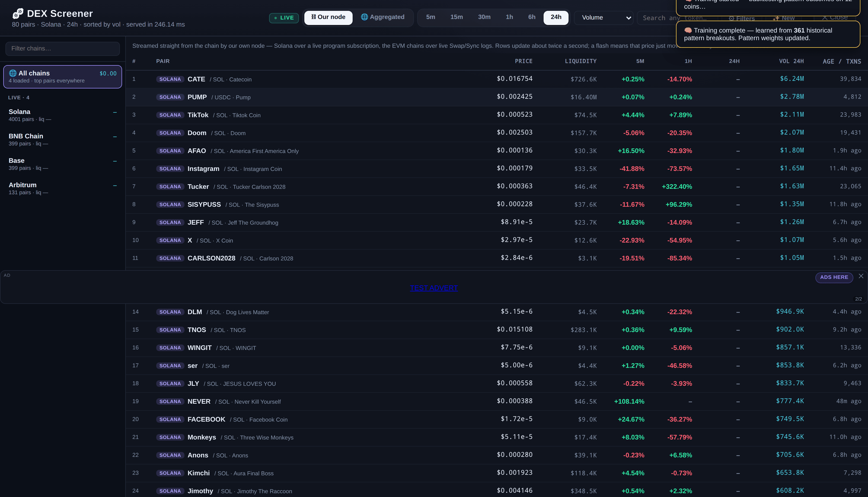
Task: Click the SOLANA badge on the CATE row
Action: (x=170, y=79)
